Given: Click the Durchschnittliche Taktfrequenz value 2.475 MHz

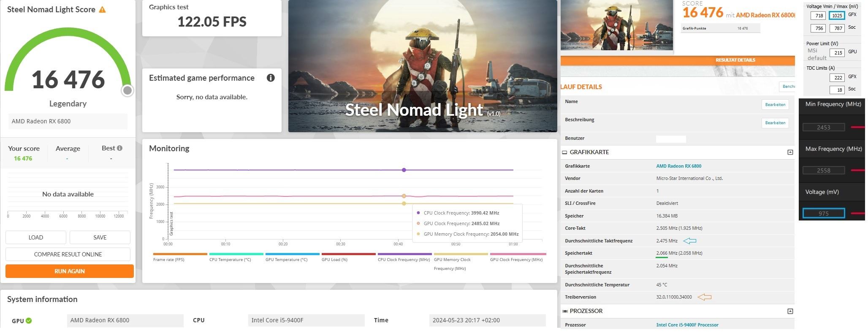Looking at the screenshot, I should [x=667, y=241].
